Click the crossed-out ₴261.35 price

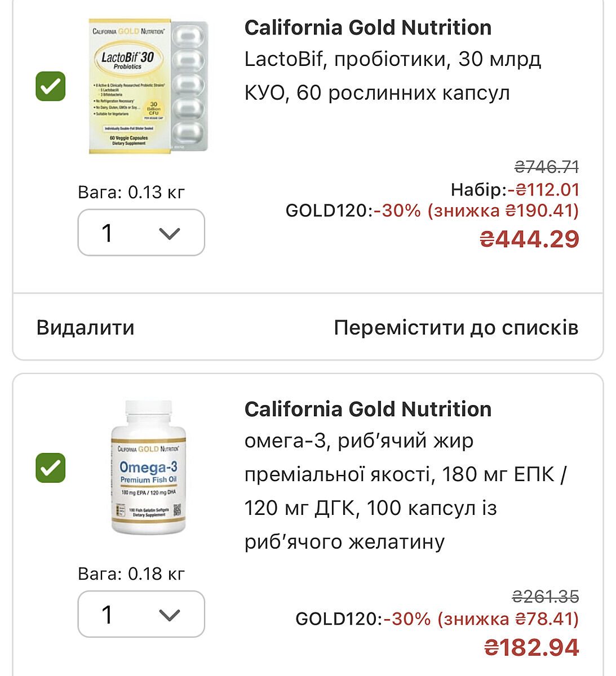[x=545, y=596]
